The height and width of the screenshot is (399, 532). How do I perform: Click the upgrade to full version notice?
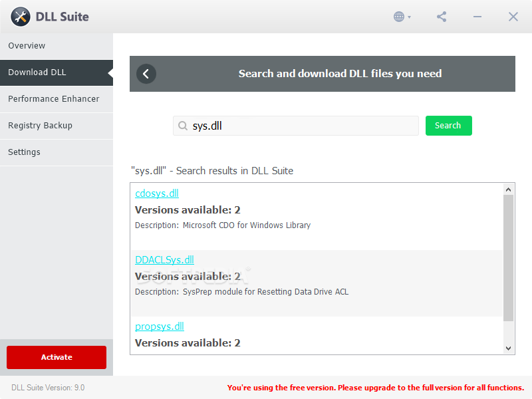(x=376, y=388)
